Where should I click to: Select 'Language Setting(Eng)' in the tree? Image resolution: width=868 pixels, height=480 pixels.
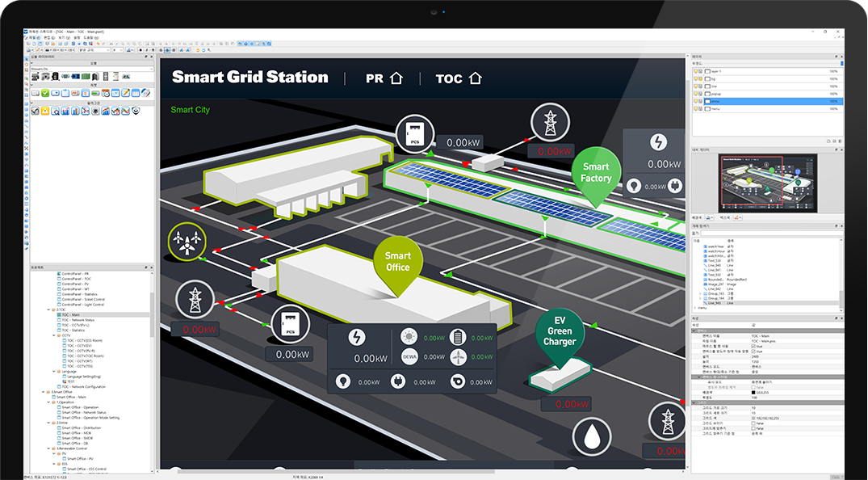(84, 377)
